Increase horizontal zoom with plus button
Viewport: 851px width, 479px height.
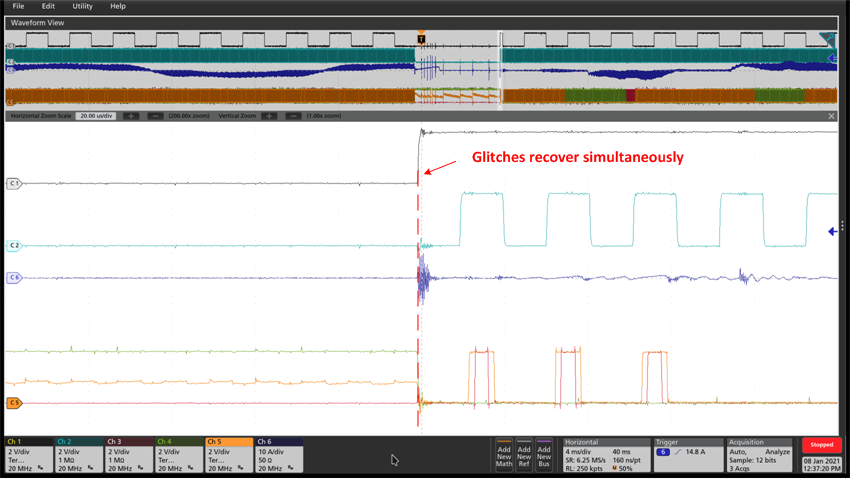click(131, 116)
